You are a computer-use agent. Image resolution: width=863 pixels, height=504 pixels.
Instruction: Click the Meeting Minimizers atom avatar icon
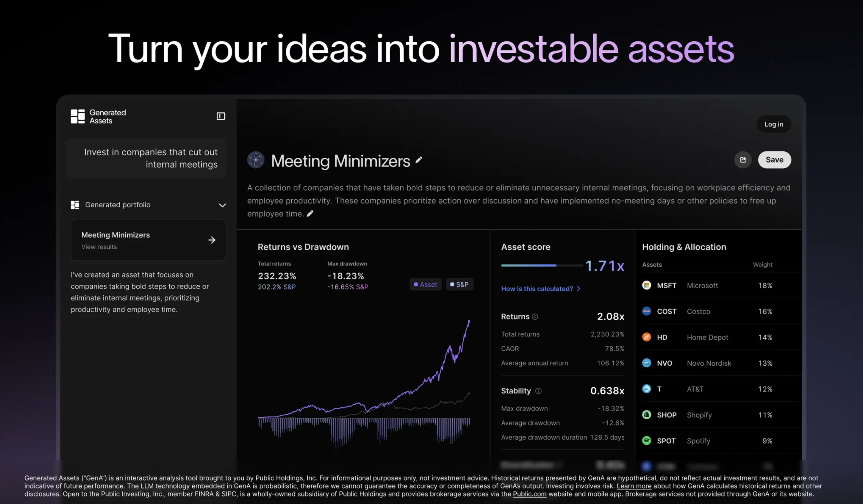(256, 160)
